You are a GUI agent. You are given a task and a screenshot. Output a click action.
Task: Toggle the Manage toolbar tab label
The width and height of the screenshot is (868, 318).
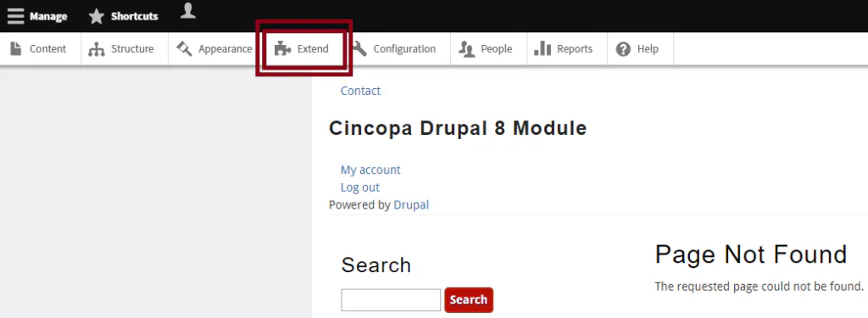48,17
